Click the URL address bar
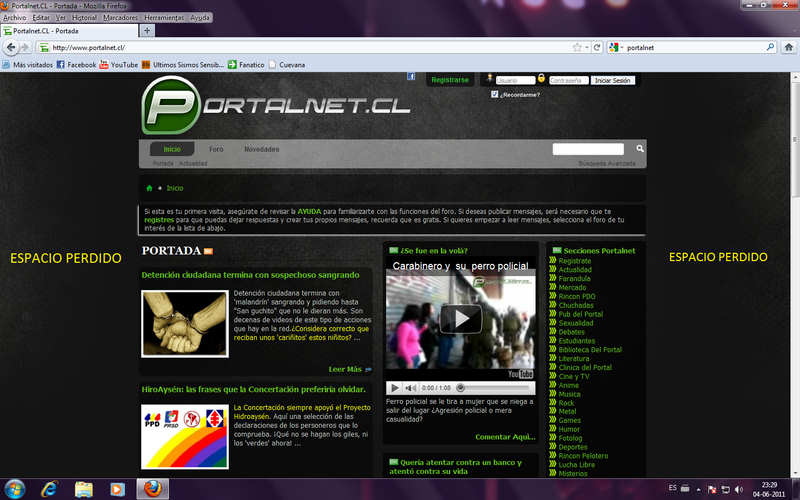This screenshot has width=800, height=500. tap(310, 47)
